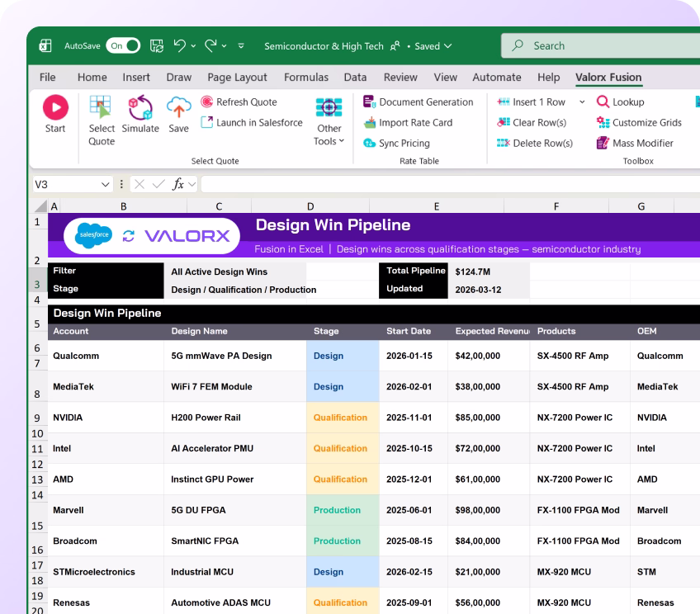Open the Name Box dropdown
This screenshot has width=700, height=614.
point(106,184)
